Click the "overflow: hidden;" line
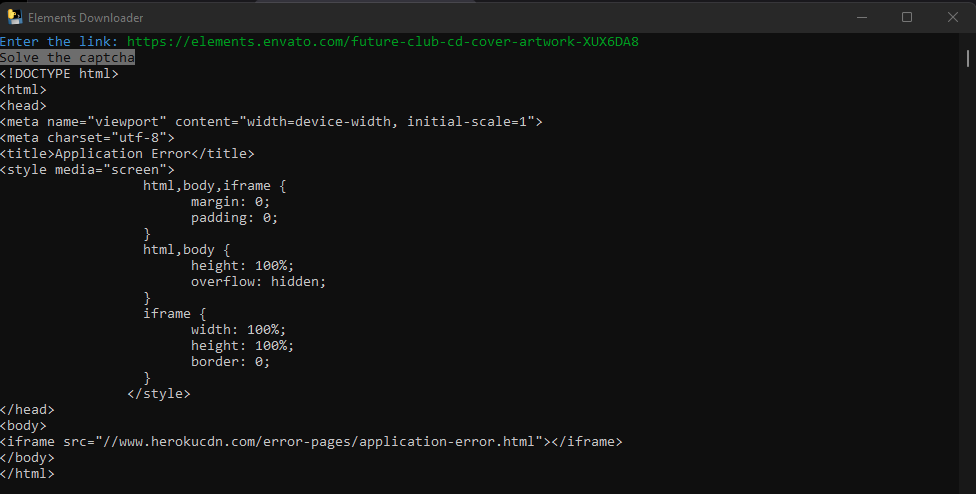Image resolution: width=976 pixels, height=494 pixels. tap(258, 282)
